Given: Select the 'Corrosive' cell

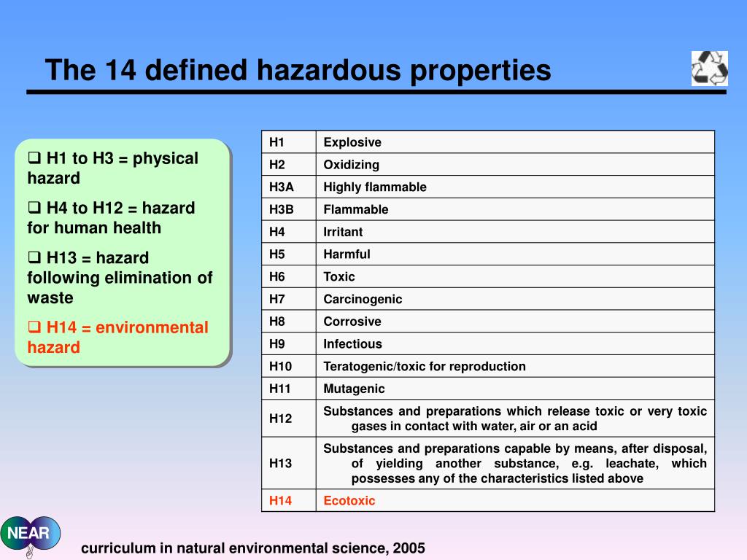Looking at the screenshot, I should tap(515, 321).
